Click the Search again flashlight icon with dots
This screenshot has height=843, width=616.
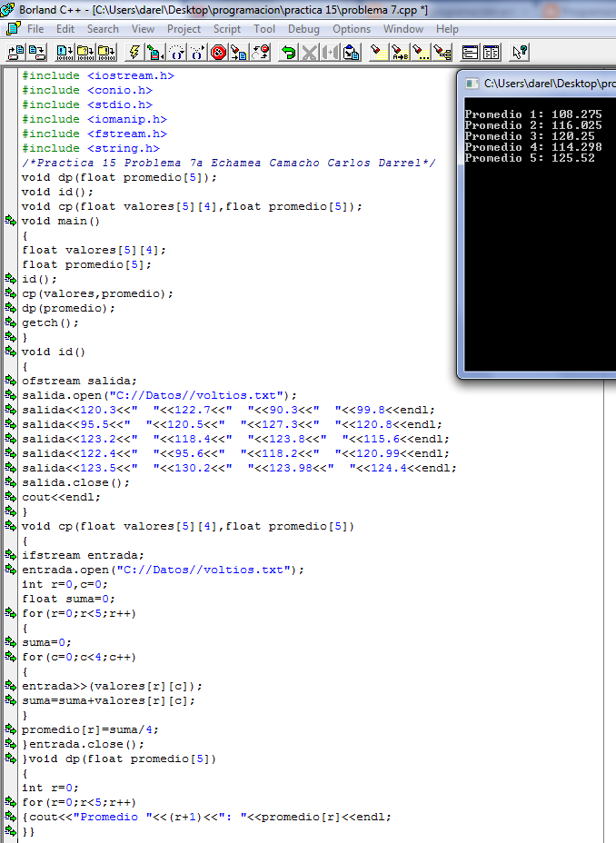(x=421, y=52)
